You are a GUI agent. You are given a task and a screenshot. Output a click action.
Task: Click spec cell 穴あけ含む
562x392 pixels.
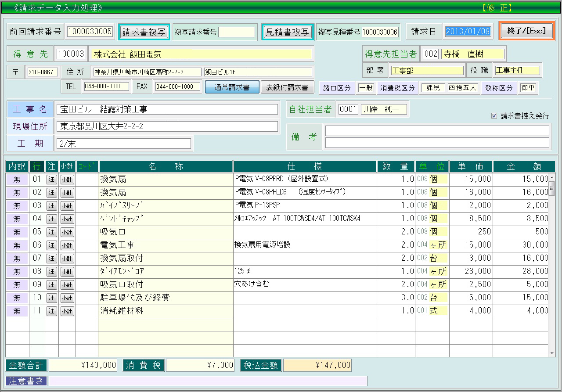pyautogui.click(x=305, y=284)
